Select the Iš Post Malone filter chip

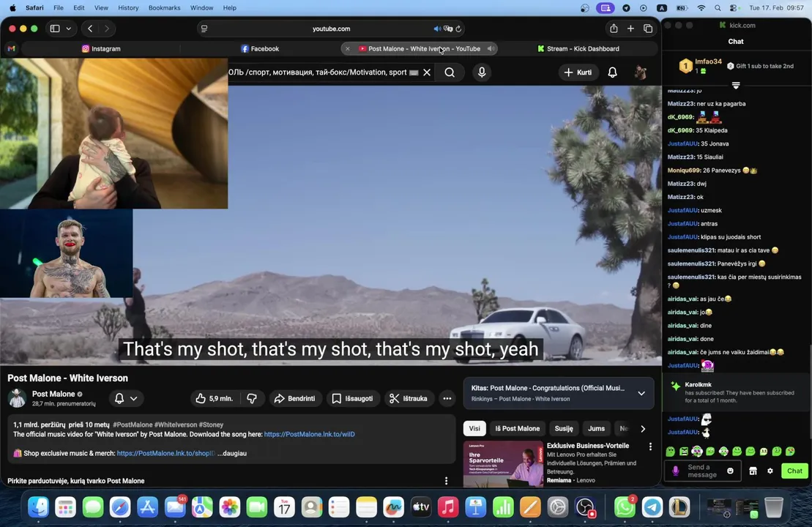pos(518,429)
